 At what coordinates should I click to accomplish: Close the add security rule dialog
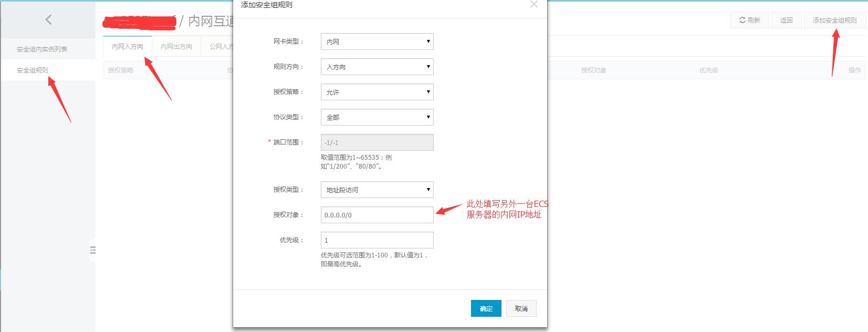(534, 5)
